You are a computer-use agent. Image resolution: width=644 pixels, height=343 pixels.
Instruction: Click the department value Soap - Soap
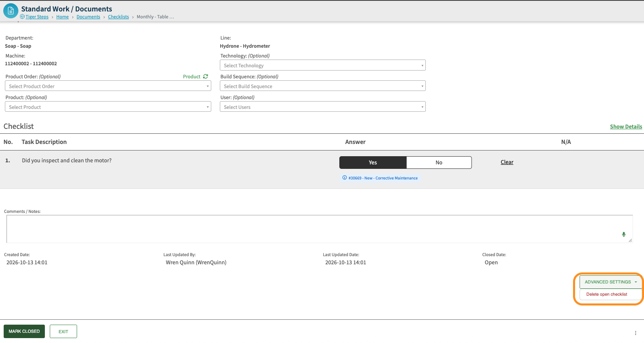[x=18, y=46]
